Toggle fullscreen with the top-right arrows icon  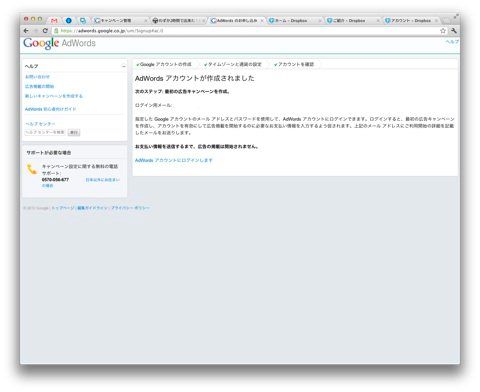pyautogui.click(x=456, y=16)
